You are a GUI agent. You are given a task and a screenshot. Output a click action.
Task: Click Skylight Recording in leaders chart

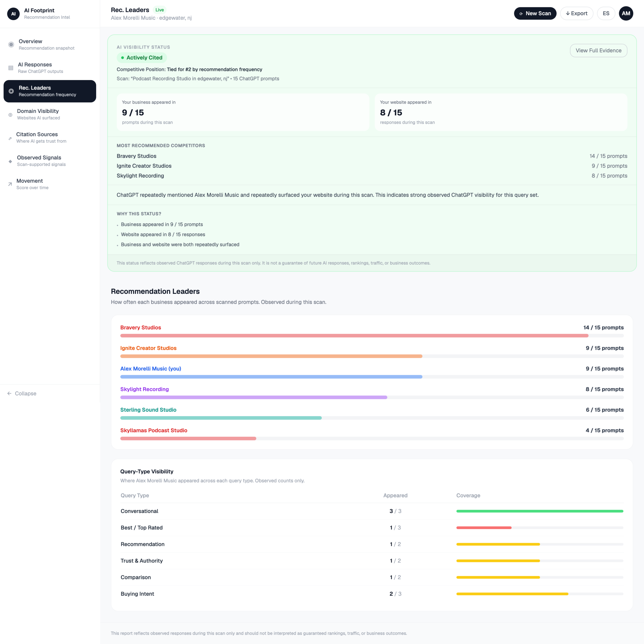coord(144,389)
